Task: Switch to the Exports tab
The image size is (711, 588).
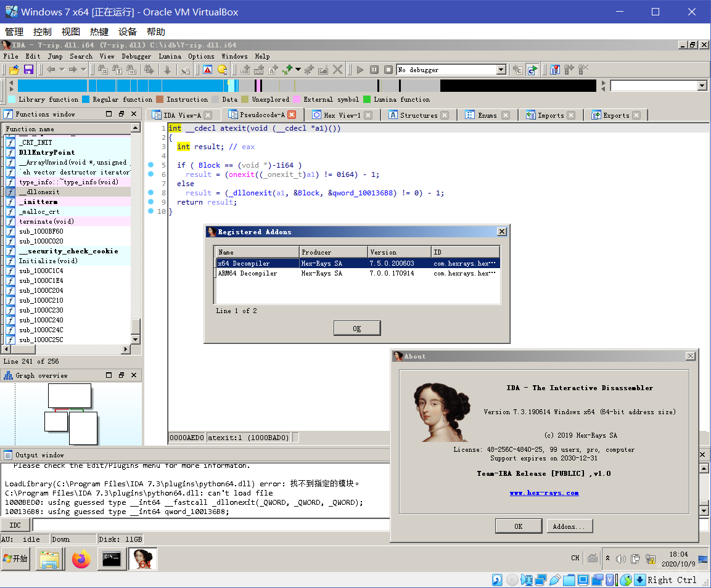Action: [x=616, y=116]
